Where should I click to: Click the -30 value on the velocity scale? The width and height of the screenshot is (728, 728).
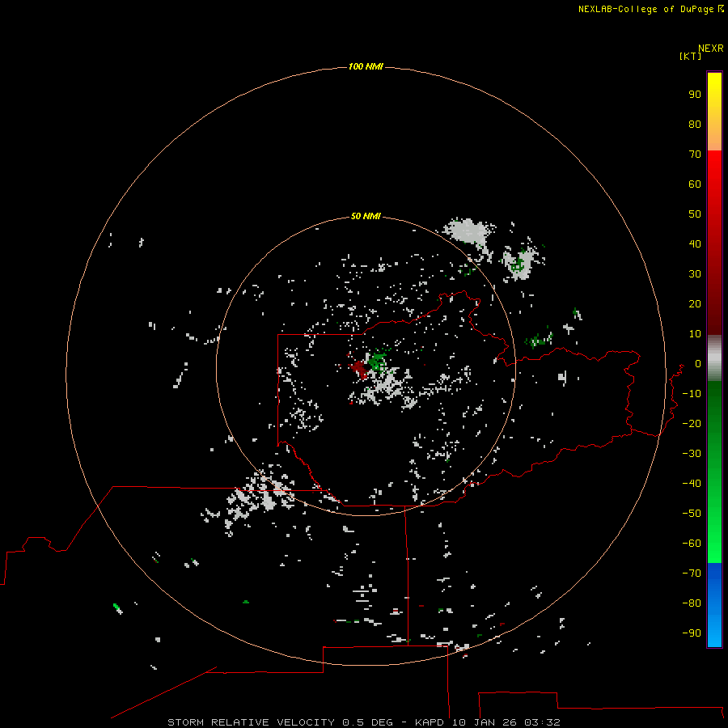coord(692,454)
